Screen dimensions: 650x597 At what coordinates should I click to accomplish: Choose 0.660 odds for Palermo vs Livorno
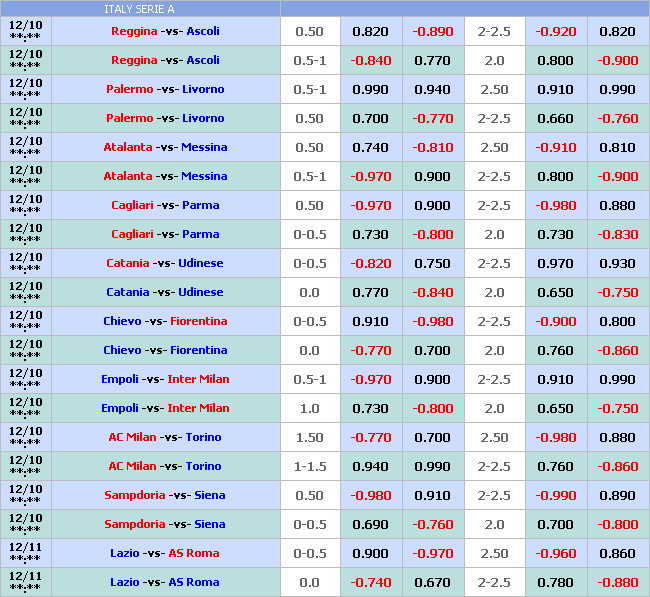tap(555, 118)
